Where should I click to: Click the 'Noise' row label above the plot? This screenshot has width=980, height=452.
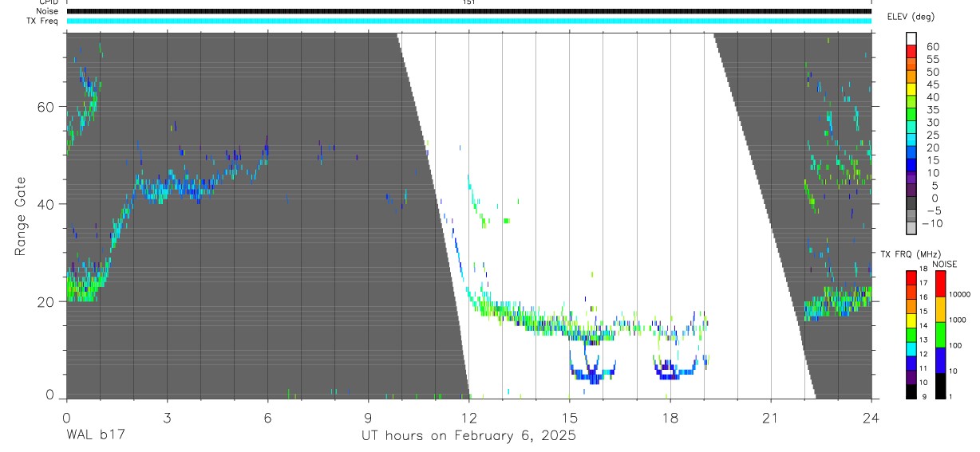point(45,11)
